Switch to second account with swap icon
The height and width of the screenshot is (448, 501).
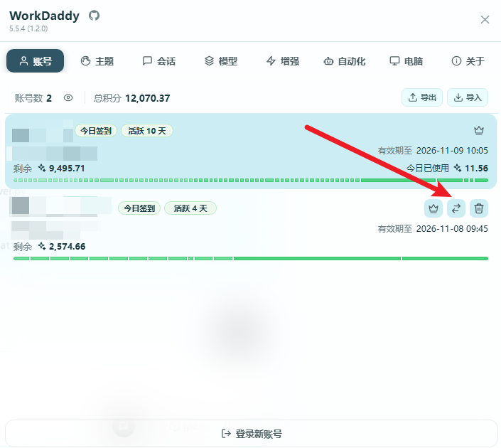[456, 208]
